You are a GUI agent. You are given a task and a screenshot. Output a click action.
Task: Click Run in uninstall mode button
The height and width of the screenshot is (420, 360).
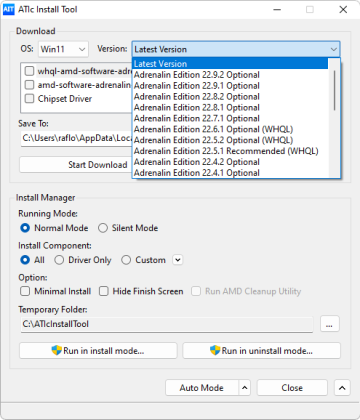pyautogui.click(x=261, y=351)
